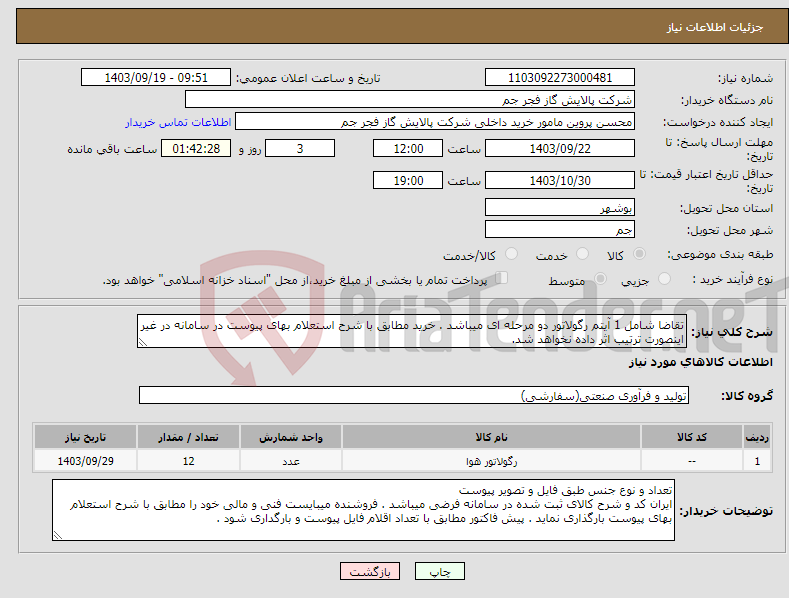The image size is (789, 598).
Task: Click the resize grip of شرح کلی نیاز textarea
Action: point(143,342)
